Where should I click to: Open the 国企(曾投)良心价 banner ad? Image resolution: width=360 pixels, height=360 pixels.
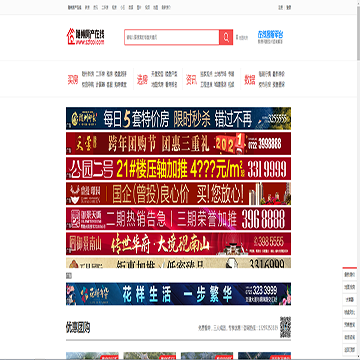tap(178, 194)
